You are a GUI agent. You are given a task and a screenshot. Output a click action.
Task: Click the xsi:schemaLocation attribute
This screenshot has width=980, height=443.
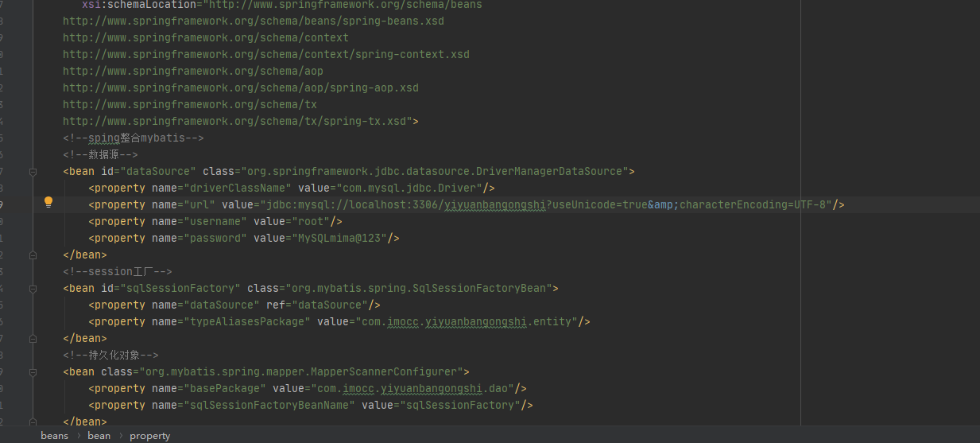(x=282, y=5)
